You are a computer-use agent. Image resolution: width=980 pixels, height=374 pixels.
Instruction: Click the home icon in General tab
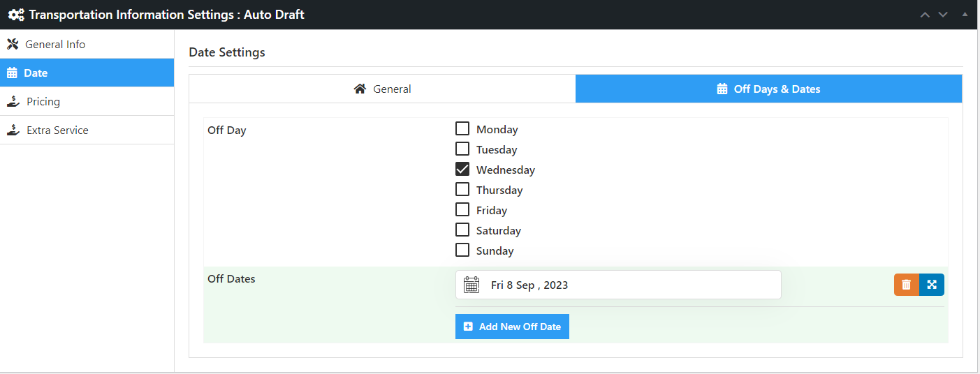(360, 89)
